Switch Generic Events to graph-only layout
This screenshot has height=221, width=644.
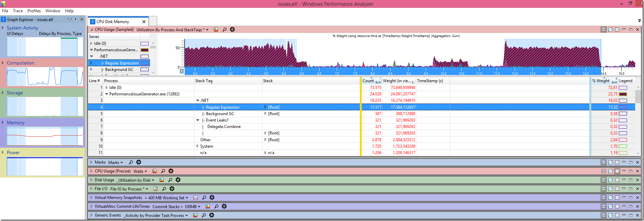point(610,215)
